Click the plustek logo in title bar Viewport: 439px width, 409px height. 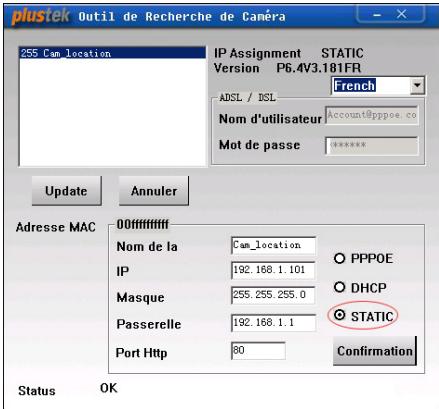40,16
